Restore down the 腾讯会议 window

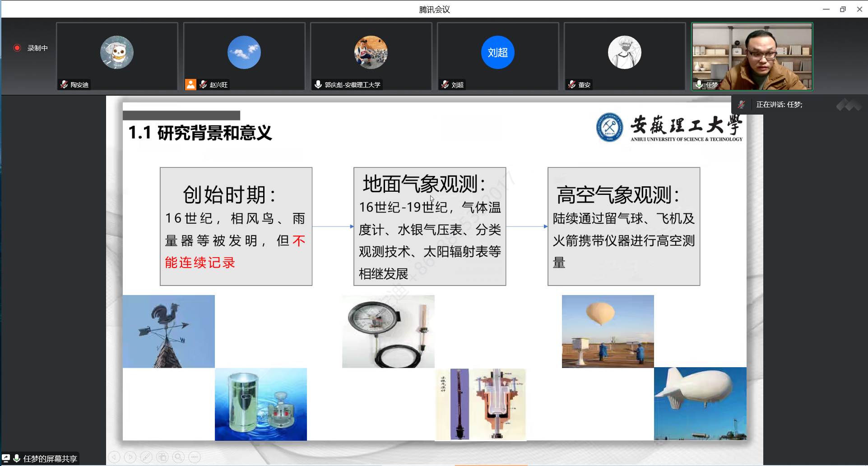click(x=843, y=9)
